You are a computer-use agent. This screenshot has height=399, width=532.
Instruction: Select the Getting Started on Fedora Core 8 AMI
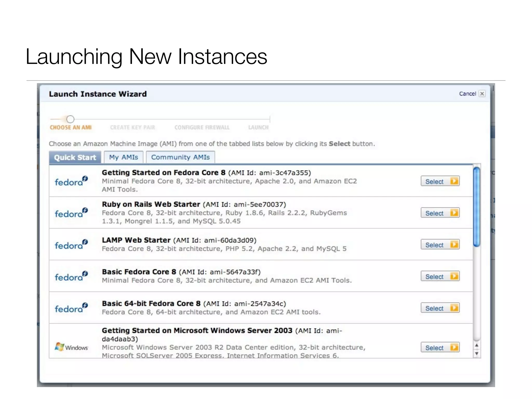click(x=440, y=181)
